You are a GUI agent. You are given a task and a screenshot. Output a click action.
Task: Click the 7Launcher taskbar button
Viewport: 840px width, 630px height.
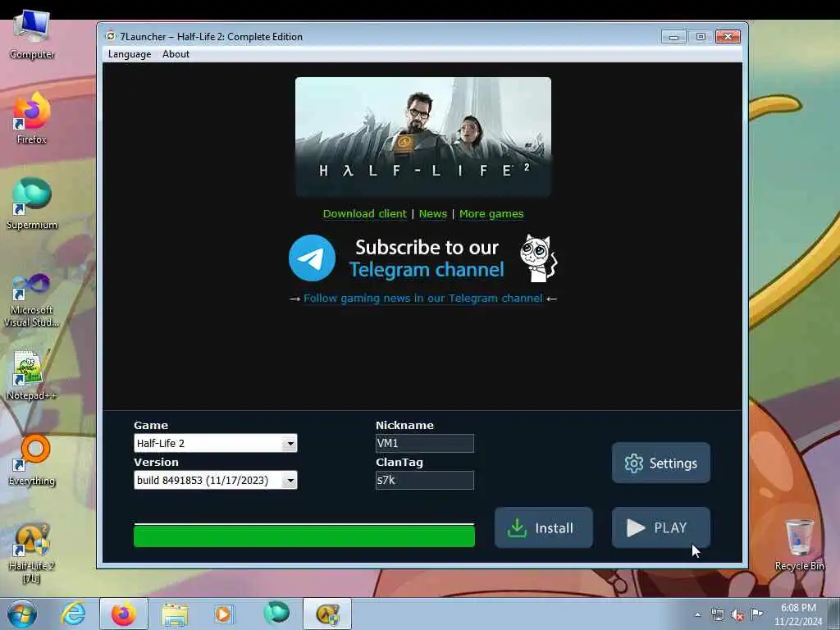coord(327,614)
